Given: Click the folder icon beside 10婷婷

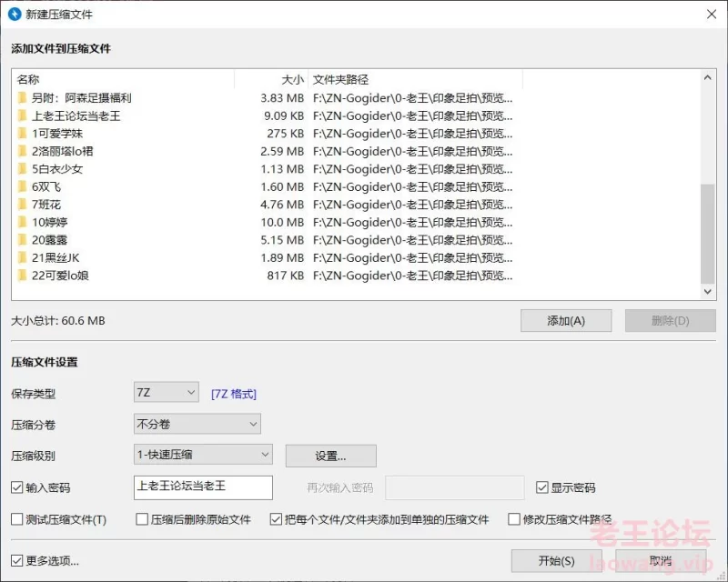Looking at the screenshot, I should pos(22,223).
